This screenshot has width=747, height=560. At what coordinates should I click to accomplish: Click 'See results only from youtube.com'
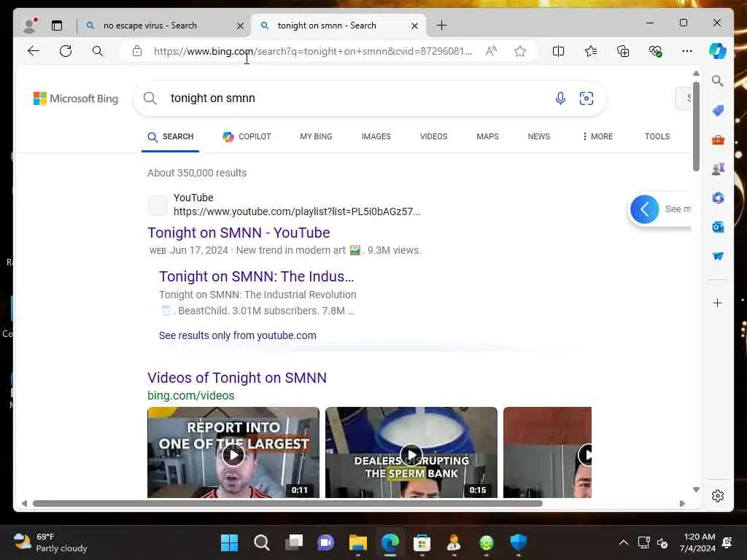pyautogui.click(x=238, y=335)
